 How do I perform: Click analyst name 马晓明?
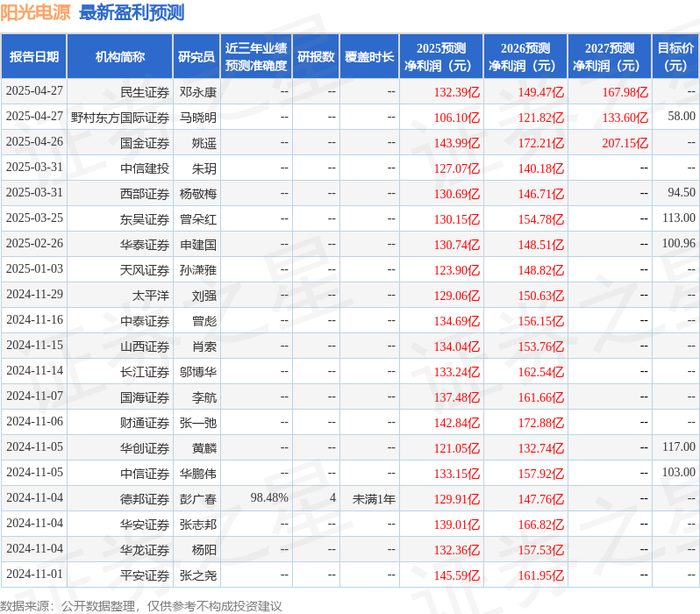(198, 118)
